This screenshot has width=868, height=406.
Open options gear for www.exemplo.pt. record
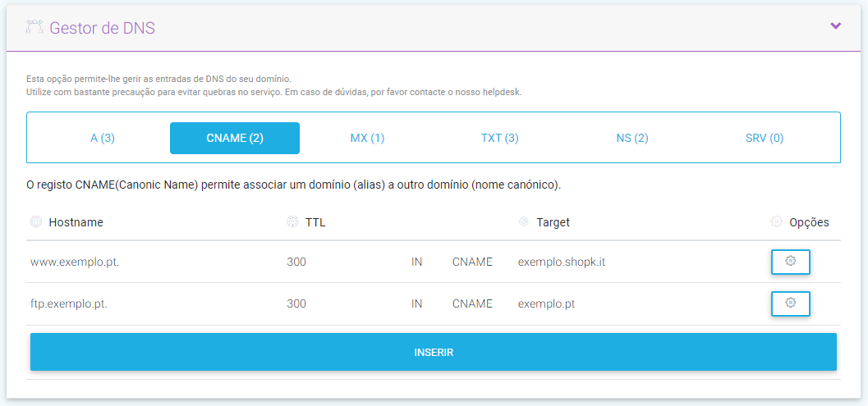790,262
